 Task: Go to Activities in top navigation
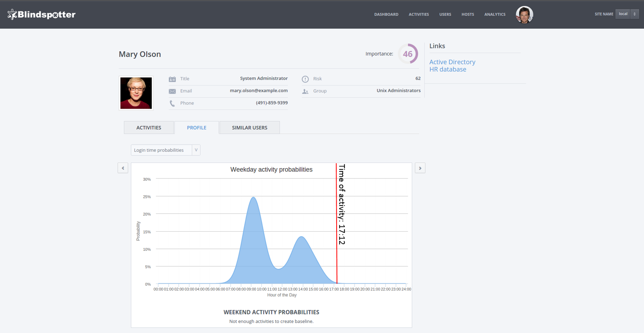coord(419,14)
